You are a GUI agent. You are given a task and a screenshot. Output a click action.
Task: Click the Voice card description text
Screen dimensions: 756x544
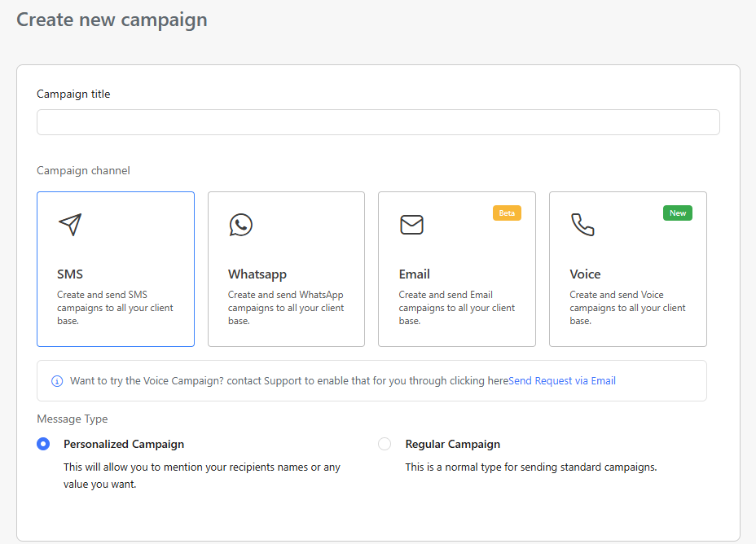point(627,308)
